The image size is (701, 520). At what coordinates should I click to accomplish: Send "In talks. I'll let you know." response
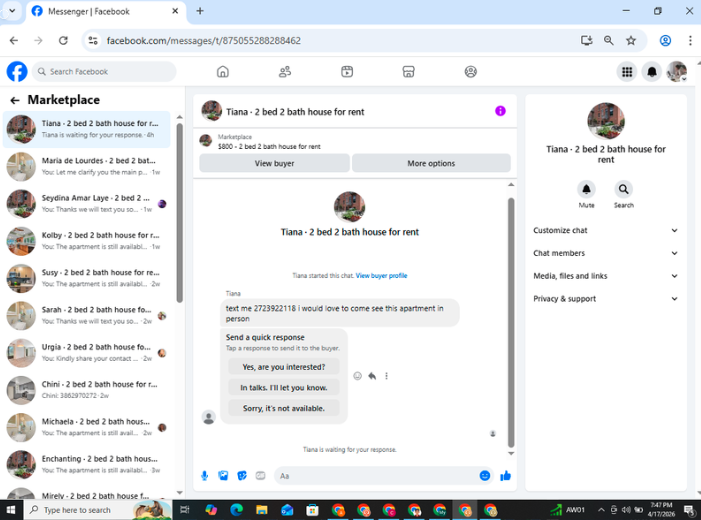283,388
